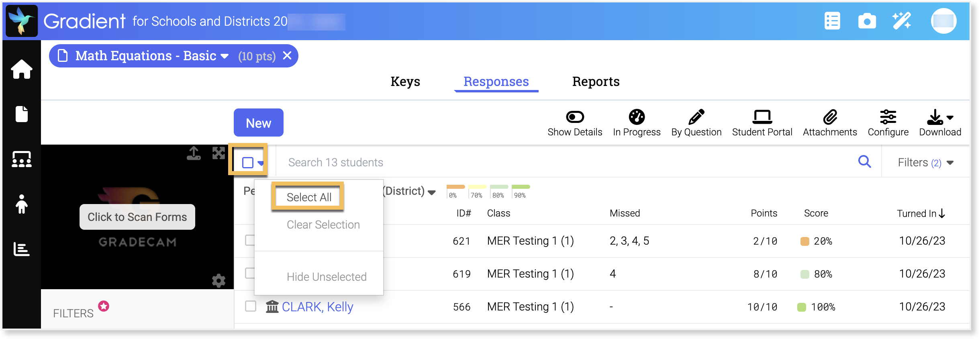Expand the Filters (2) dropdown
This screenshot has width=980, height=339.
pos(925,163)
